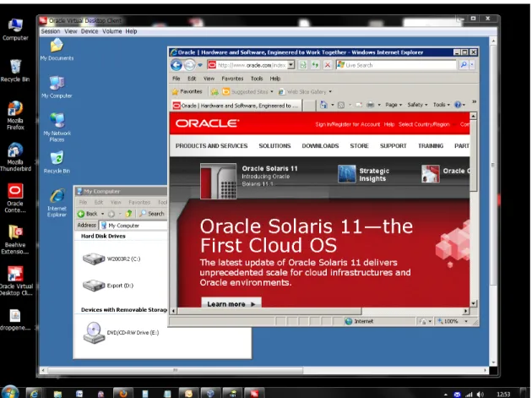
Task: Click the Learn more button
Action: [231, 303]
